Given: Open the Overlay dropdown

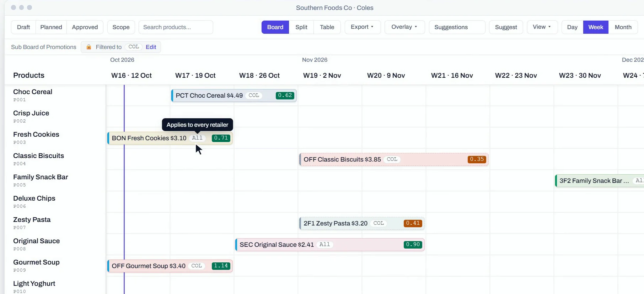Looking at the screenshot, I should tap(404, 27).
